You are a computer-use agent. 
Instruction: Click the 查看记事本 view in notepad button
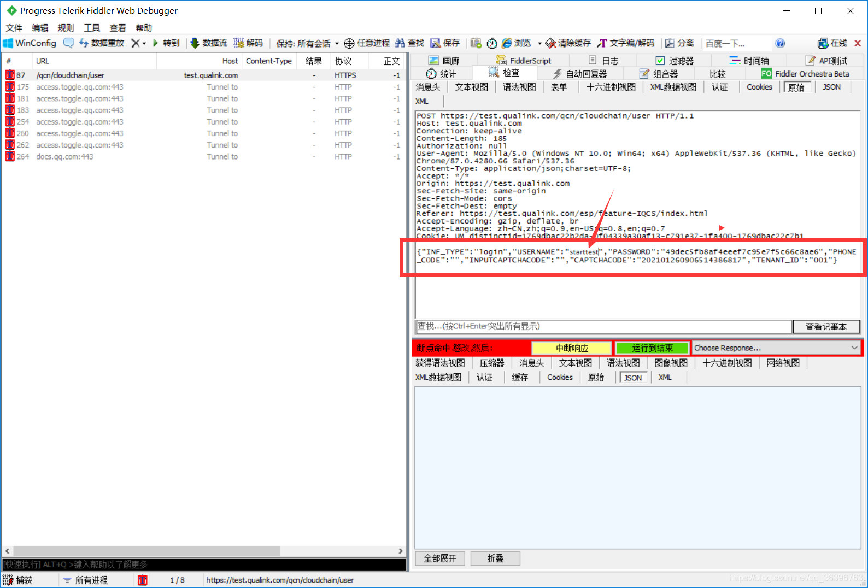coord(826,326)
